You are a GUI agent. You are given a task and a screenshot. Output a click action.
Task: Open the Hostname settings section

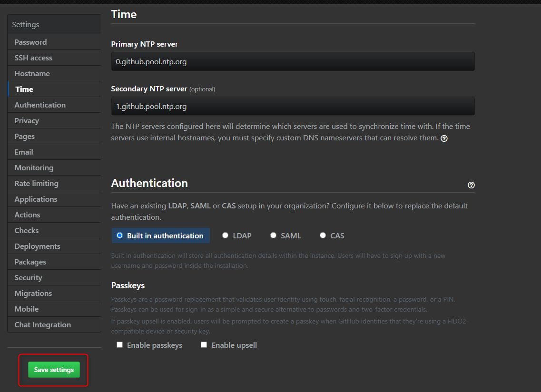[x=32, y=73]
